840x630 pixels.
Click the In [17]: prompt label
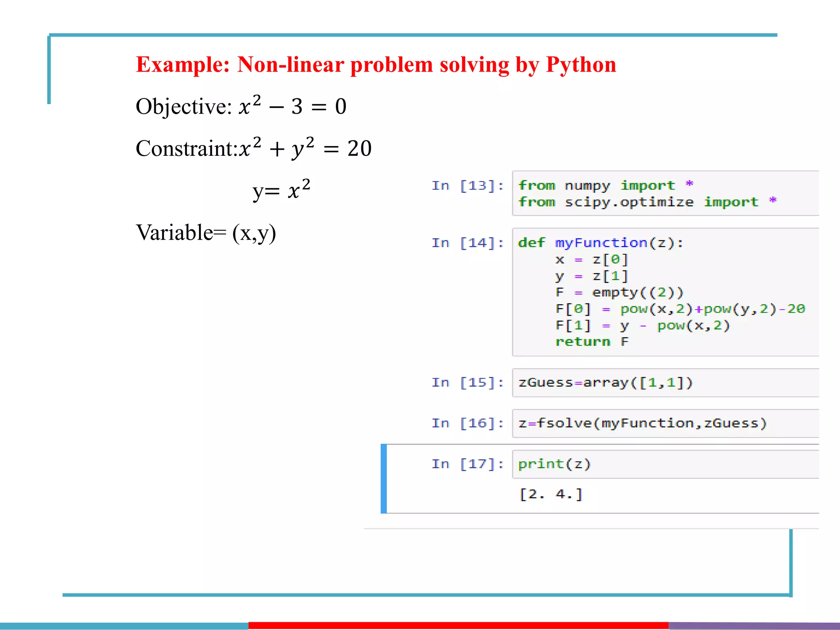point(468,464)
